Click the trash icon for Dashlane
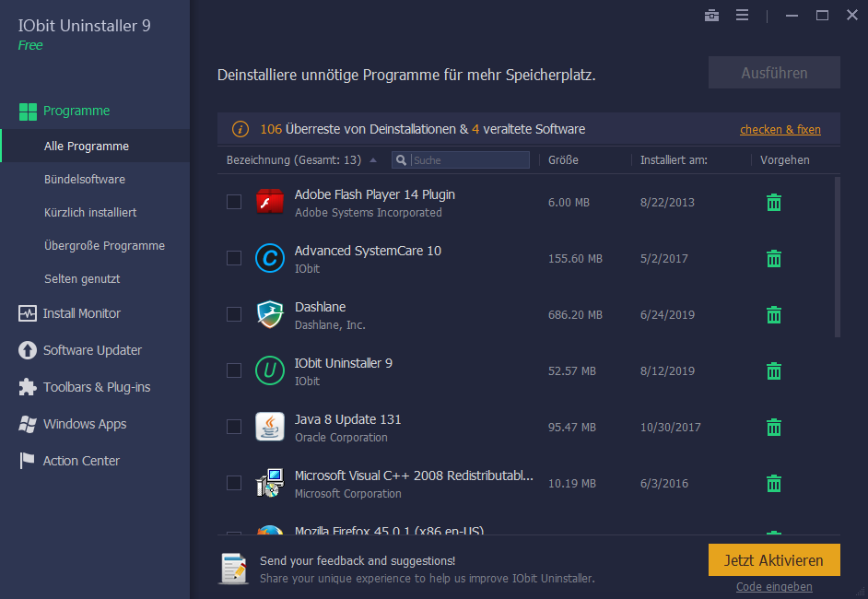The width and height of the screenshot is (868, 599). (774, 315)
